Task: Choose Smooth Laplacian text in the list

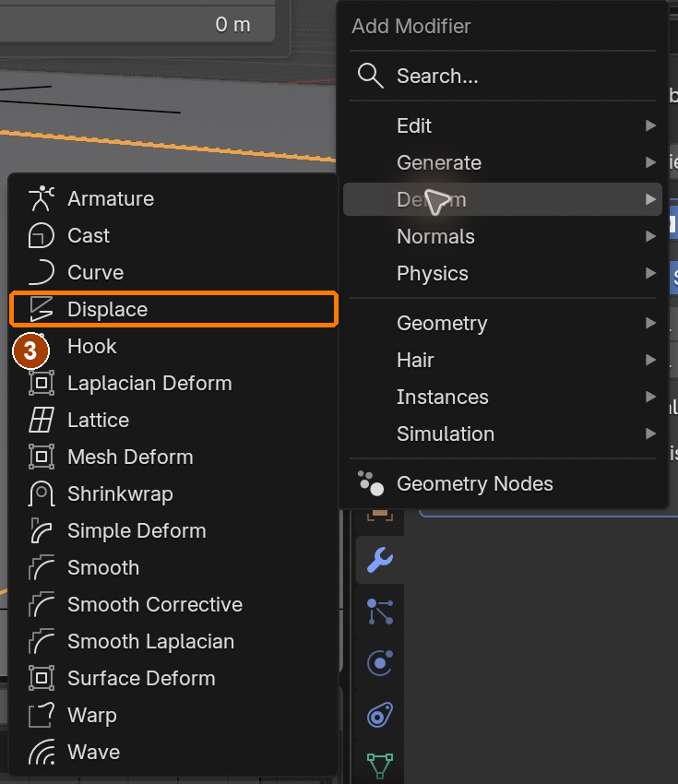Action: 151,642
